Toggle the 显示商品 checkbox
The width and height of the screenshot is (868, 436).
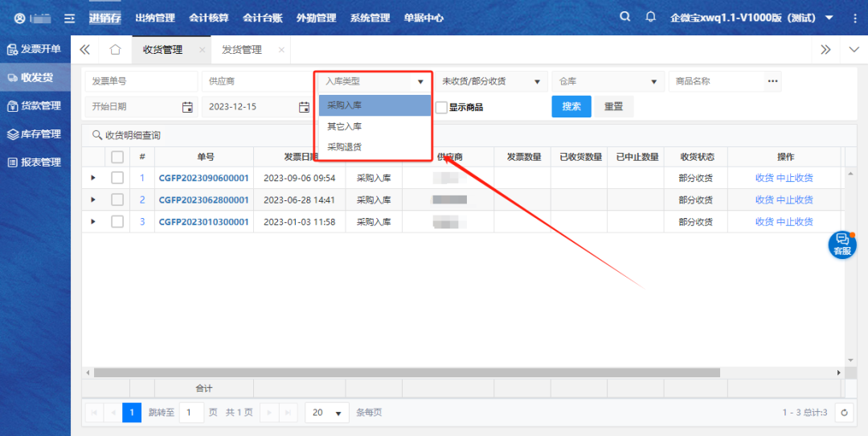(441, 107)
